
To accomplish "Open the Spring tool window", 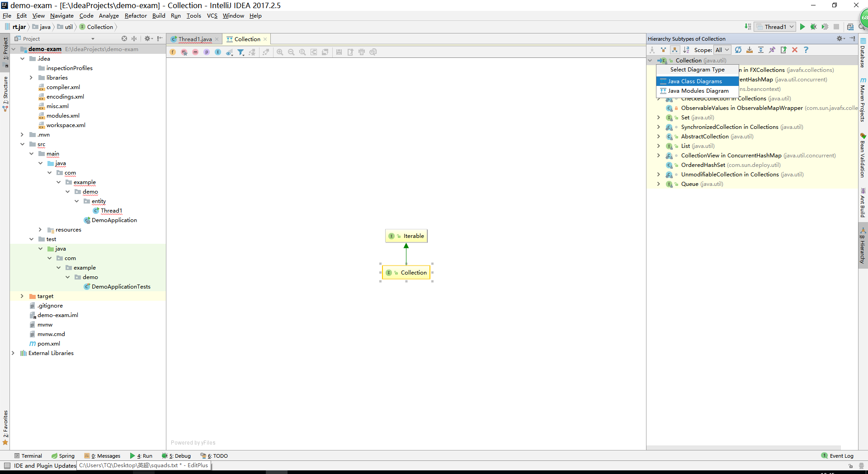I will pos(63,456).
